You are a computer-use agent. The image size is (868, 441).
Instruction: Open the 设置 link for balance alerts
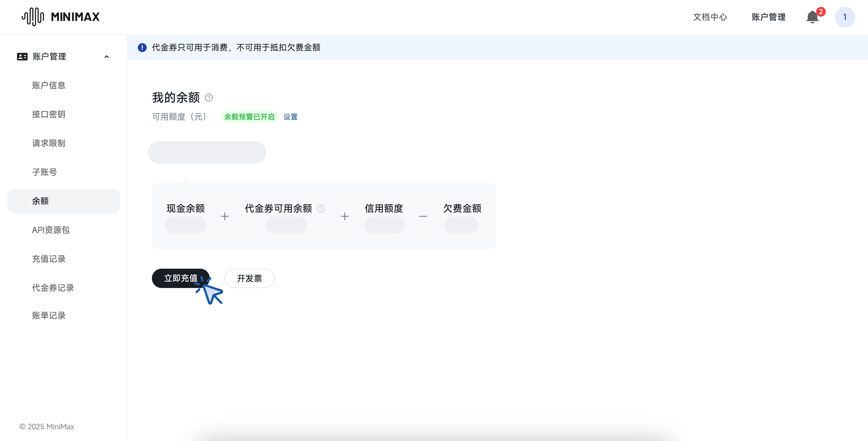290,117
